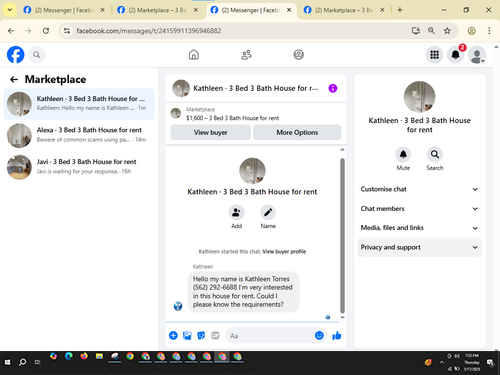Open the Facebook logo home link
Image resolution: width=500 pixels, height=375 pixels.
(x=16, y=55)
